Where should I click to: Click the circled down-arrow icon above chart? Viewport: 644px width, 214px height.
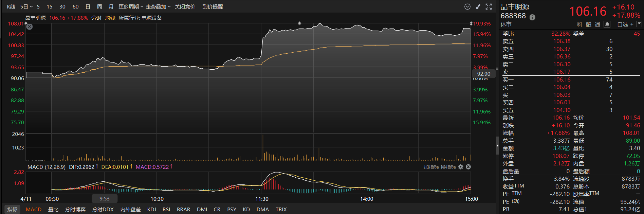(x=467, y=7)
